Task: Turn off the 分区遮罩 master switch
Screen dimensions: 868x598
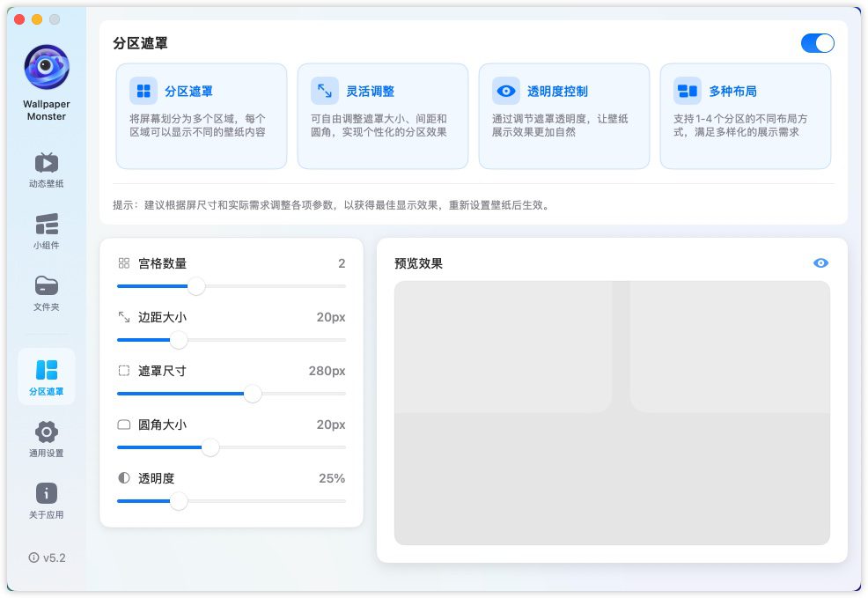Action: click(x=817, y=43)
